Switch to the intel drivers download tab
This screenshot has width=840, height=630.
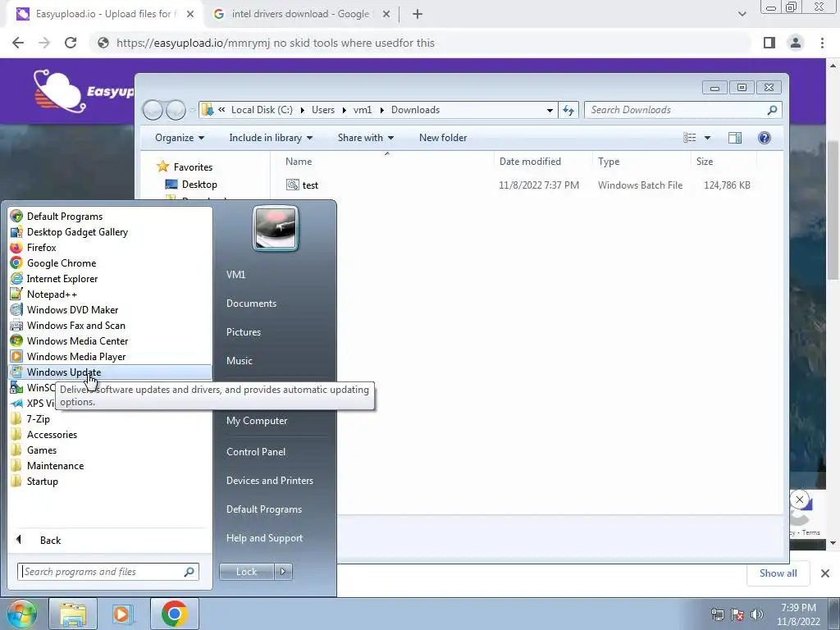coord(300,14)
